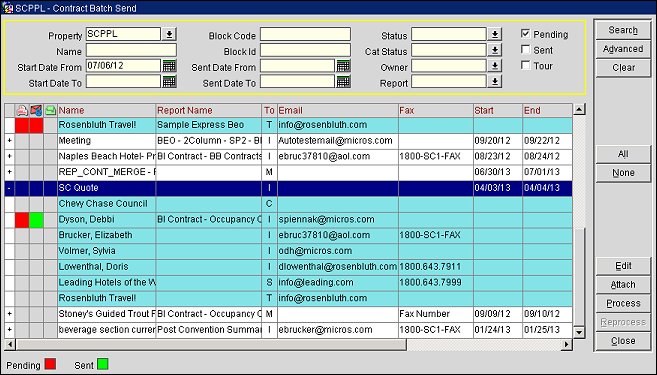Image resolution: width=657 pixels, height=375 pixels.
Task: Click red pending print cell for Rosenbluth Travel
Action: pos(22,125)
